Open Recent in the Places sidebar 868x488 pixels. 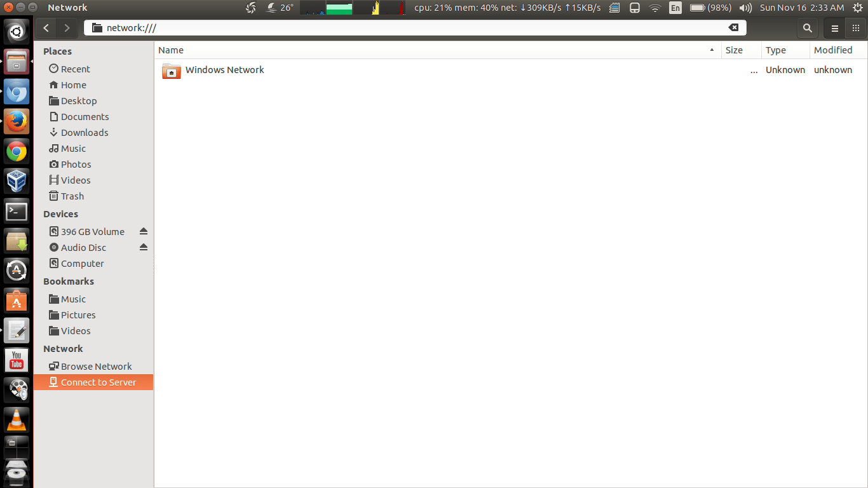click(93, 69)
